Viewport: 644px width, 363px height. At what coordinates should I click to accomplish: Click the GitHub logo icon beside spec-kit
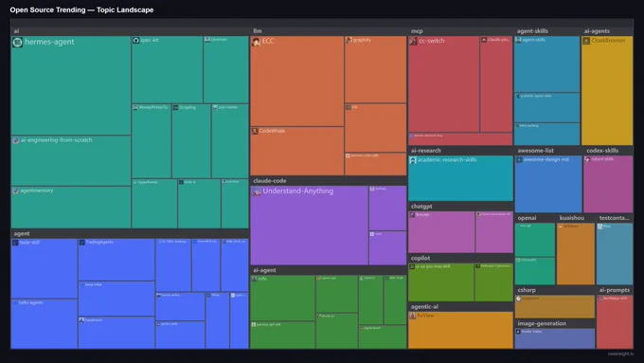(136, 41)
